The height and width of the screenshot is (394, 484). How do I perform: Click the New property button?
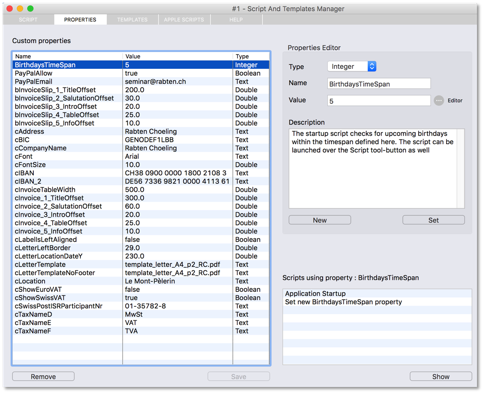pyautogui.click(x=320, y=220)
